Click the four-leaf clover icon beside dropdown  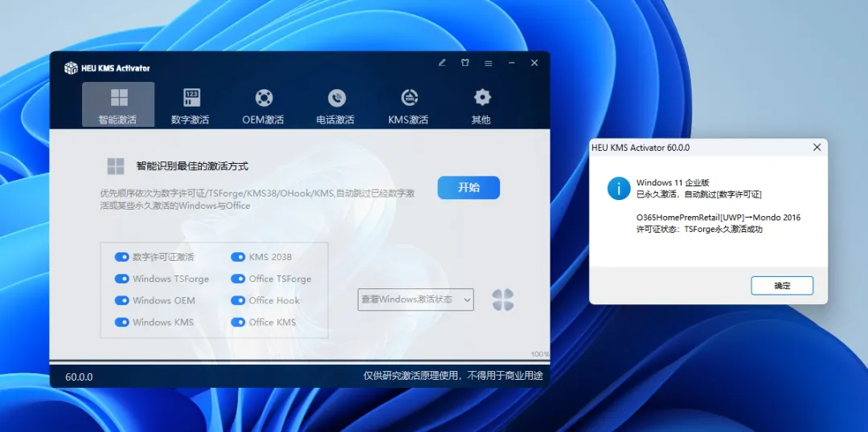(x=502, y=300)
